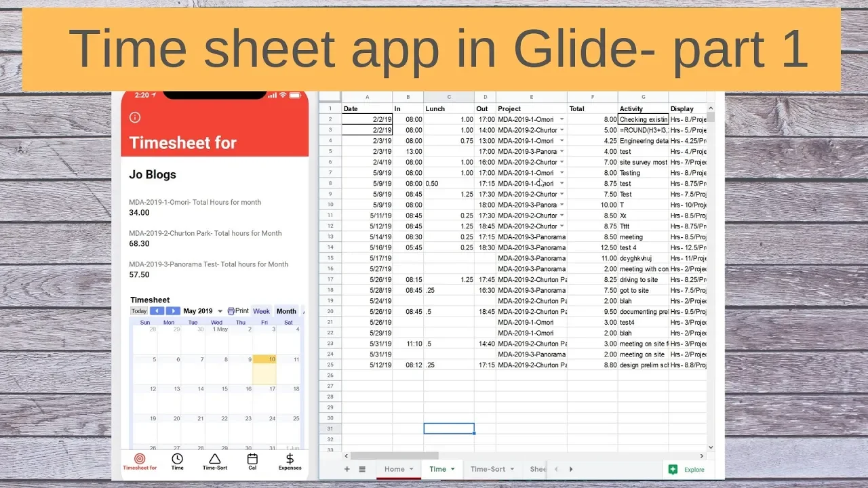This screenshot has width=868, height=488.
Task: Select the Lunch header cell
Action: click(x=449, y=108)
